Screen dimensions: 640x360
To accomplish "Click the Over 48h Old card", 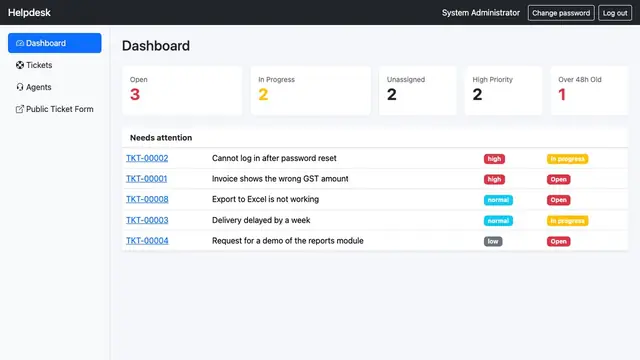I will pyautogui.click(x=589, y=91).
